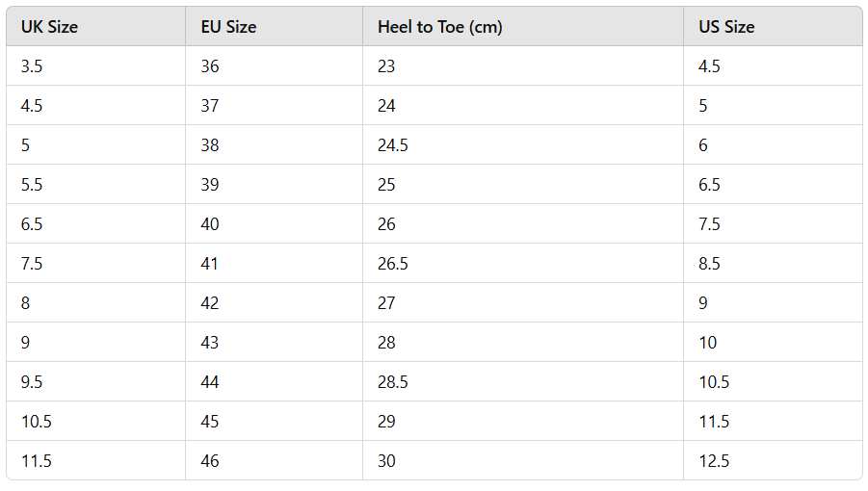Click the heel to toe 28.5 cell
The width and height of the screenshot is (868, 491).
click(393, 382)
